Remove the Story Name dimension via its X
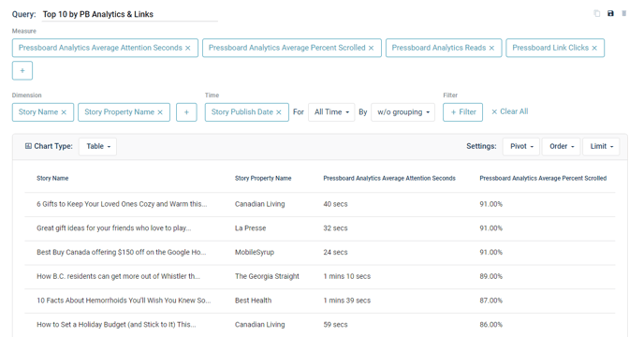 tap(64, 112)
